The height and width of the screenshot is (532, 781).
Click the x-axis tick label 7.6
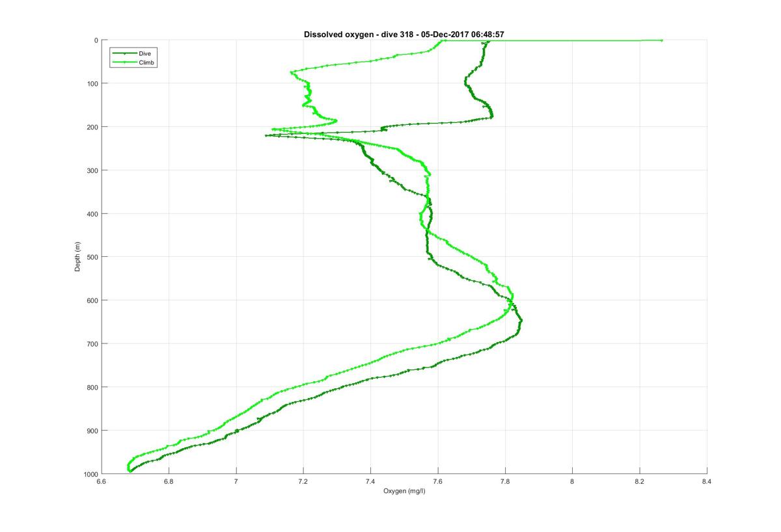click(x=438, y=481)
